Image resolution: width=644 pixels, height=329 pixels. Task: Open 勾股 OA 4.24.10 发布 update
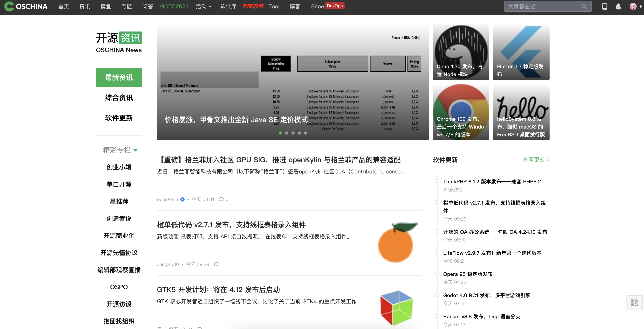pos(495,232)
